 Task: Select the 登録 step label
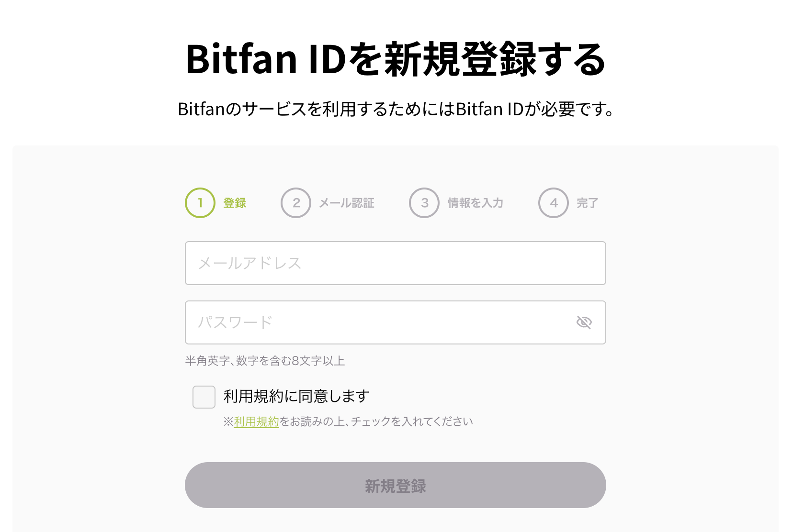235,203
